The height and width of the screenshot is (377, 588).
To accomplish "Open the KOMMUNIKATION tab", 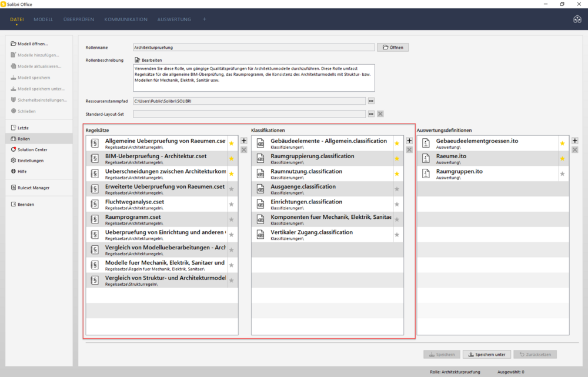I will point(126,19).
